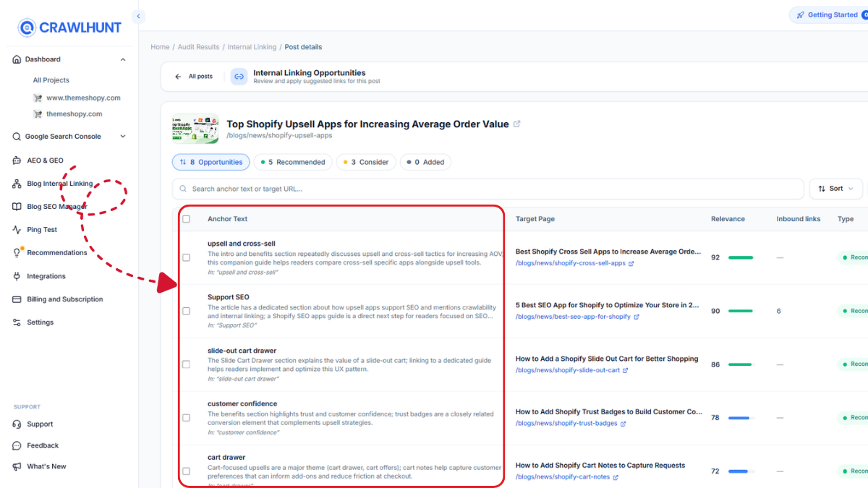Viewport: 868px width, 488px height.
Task: Open the external link icon for best-seo-app-for-shopify
Action: click(637, 317)
